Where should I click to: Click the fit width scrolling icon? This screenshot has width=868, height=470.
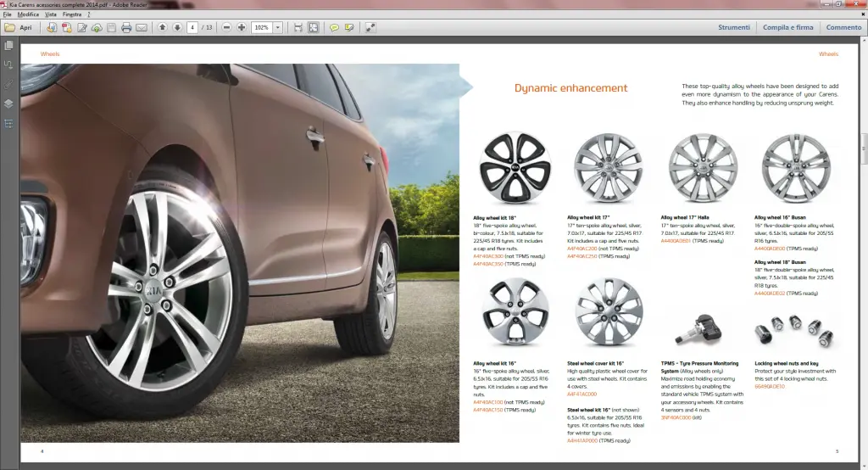point(298,27)
